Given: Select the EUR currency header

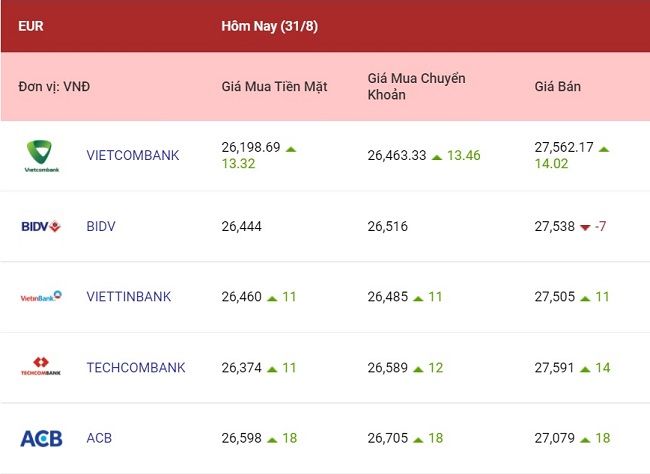Looking at the screenshot, I should 31,26.
